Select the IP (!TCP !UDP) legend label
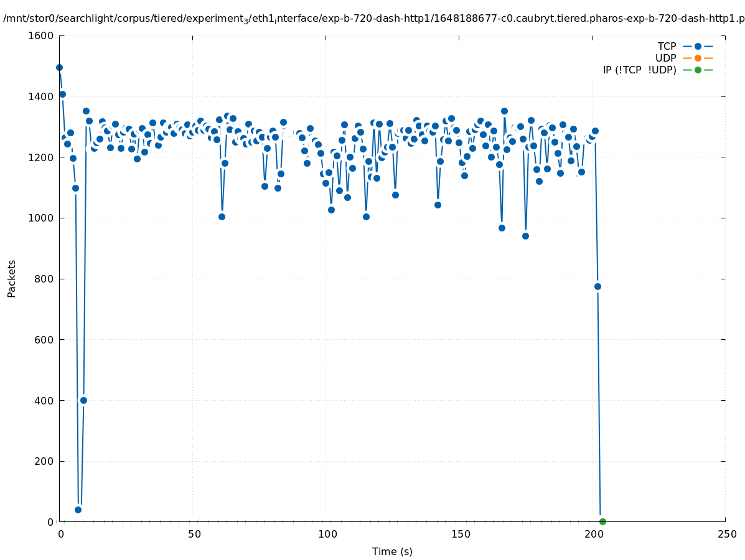The image size is (745, 560). [x=639, y=70]
